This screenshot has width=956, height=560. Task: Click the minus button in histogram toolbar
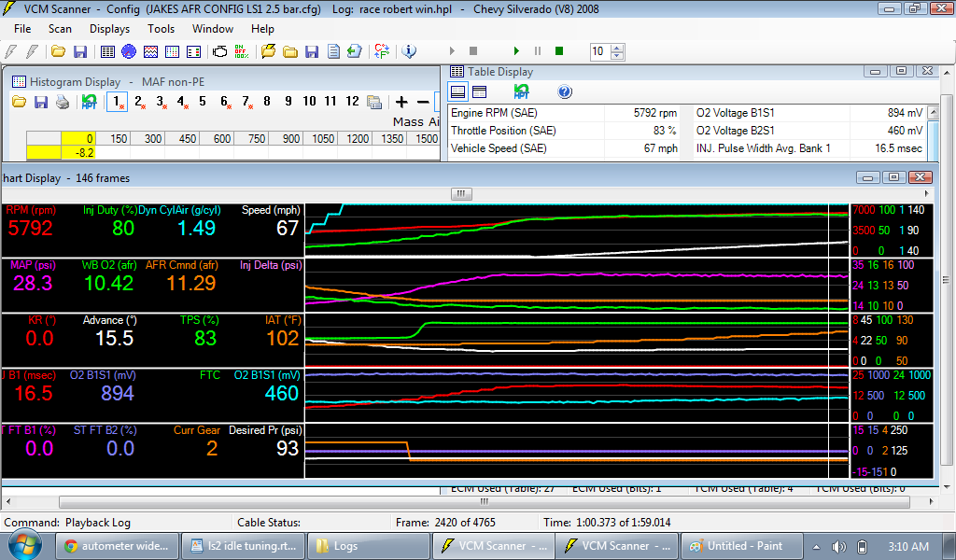pos(423,102)
